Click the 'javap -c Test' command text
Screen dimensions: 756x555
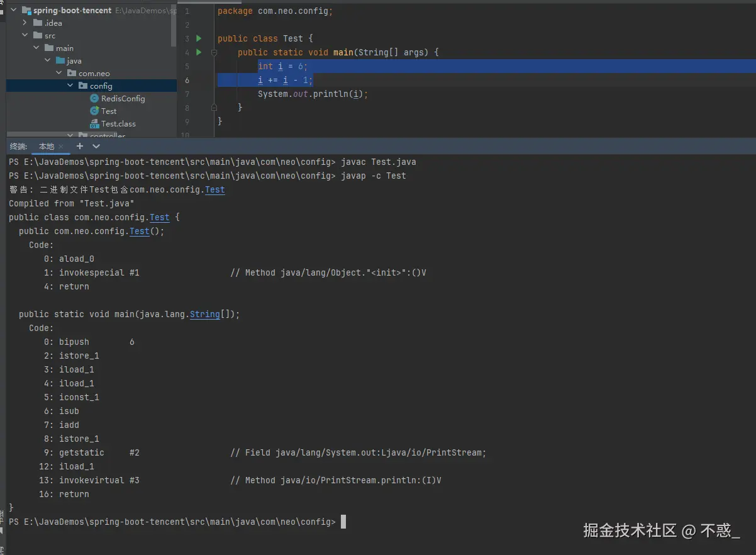click(x=374, y=176)
